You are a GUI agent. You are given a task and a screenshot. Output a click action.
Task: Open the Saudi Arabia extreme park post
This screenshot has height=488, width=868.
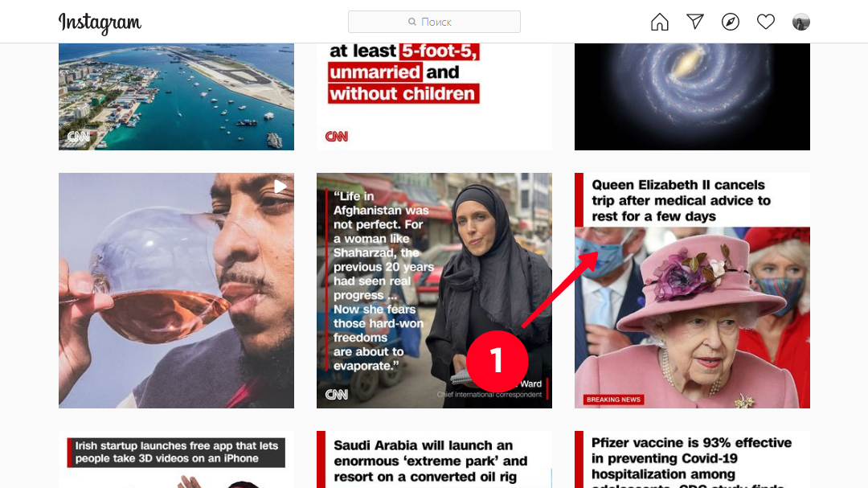click(434, 460)
